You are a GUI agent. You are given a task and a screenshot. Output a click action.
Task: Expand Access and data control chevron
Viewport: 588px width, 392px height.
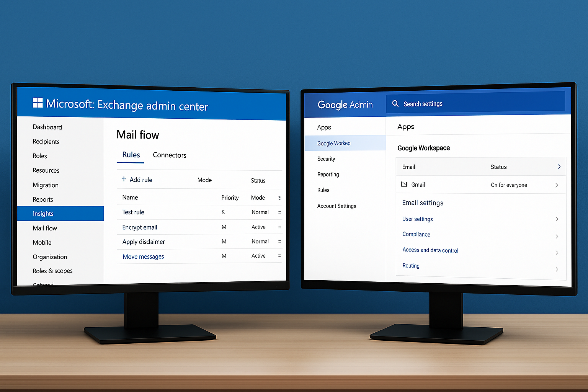[557, 253]
